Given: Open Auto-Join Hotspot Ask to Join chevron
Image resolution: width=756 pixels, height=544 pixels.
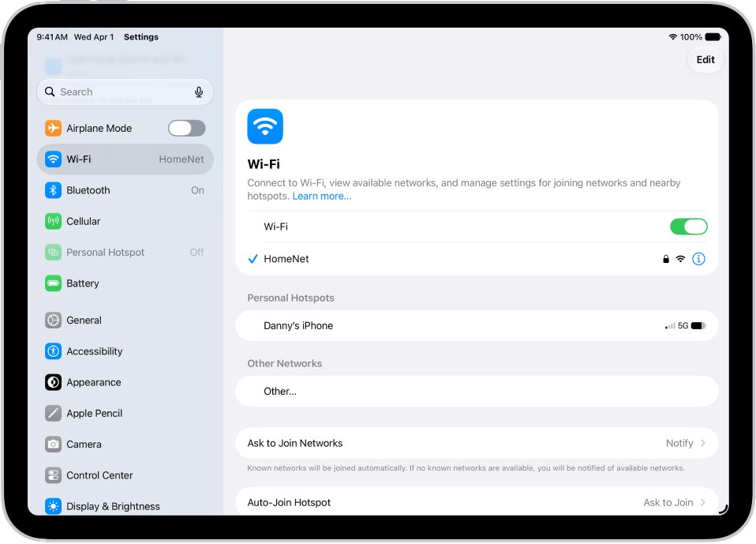Looking at the screenshot, I should (x=703, y=502).
